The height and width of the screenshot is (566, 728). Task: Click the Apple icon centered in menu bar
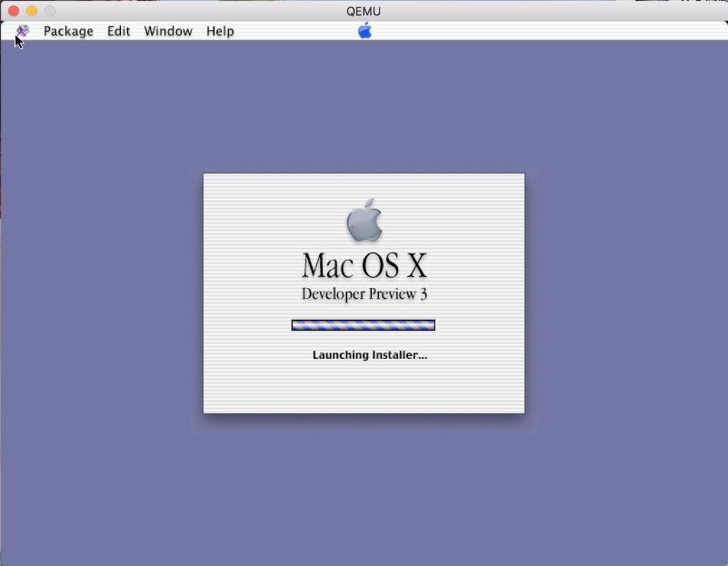coord(365,31)
